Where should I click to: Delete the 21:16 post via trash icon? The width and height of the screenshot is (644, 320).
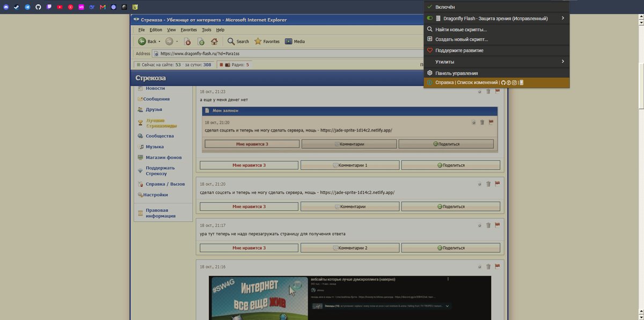coord(488,266)
